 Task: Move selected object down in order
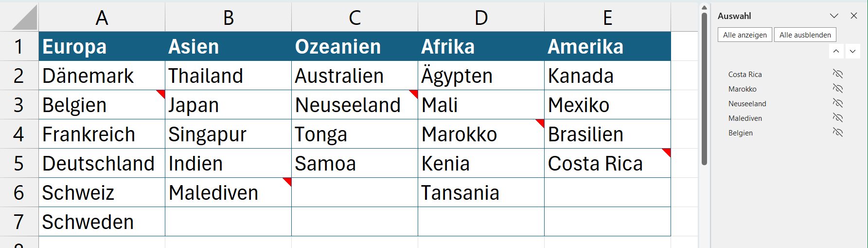pyautogui.click(x=852, y=51)
